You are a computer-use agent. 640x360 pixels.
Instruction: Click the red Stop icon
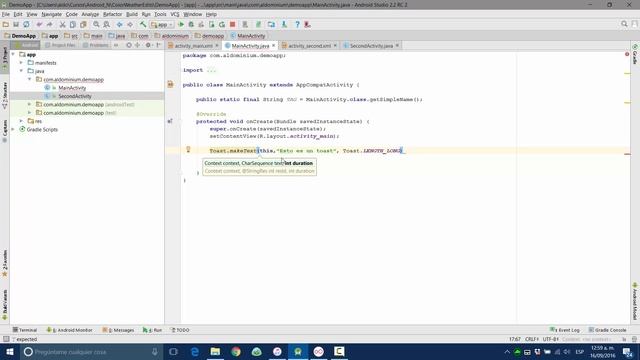pyautogui.click(x=233, y=24)
